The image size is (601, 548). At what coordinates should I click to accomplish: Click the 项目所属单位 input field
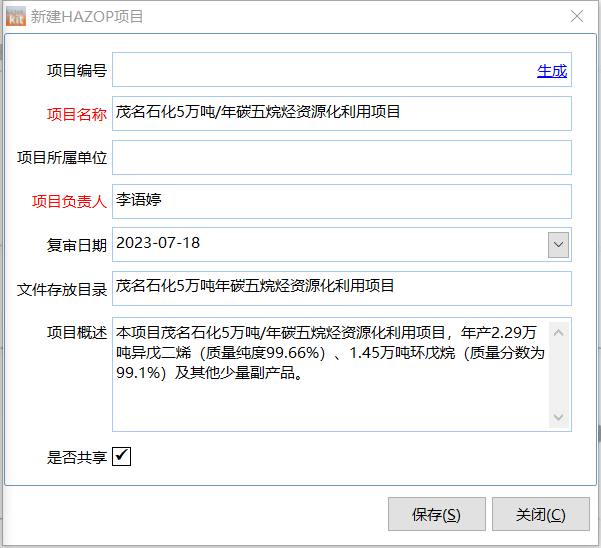(x=342, y=158)
